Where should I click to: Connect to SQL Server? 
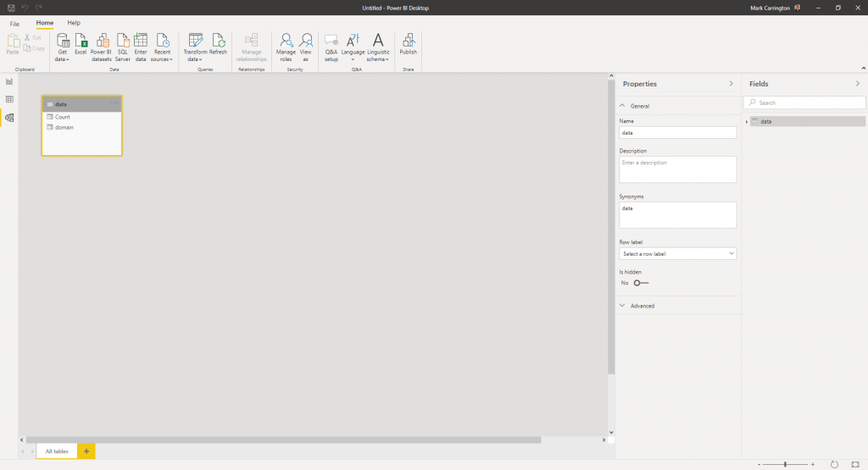pyautogui.click(x=123, y=47)
